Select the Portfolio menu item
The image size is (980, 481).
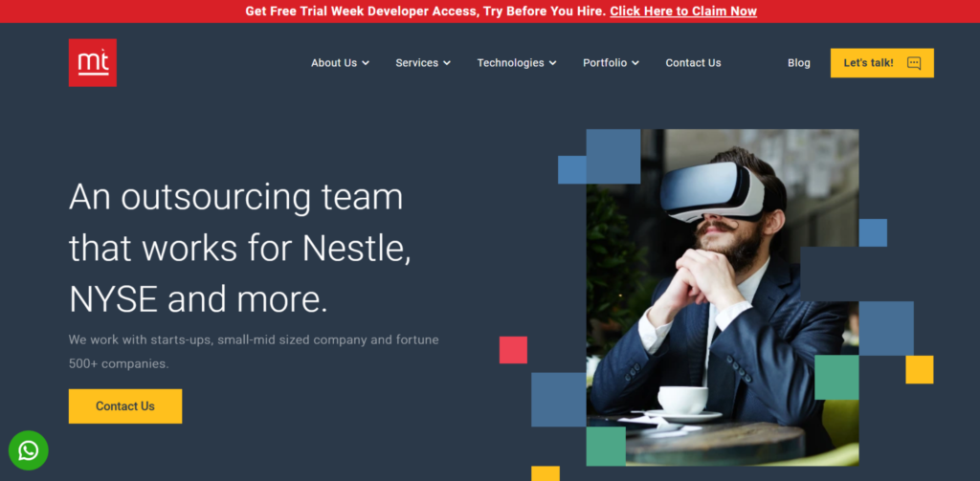coord(605,63)
